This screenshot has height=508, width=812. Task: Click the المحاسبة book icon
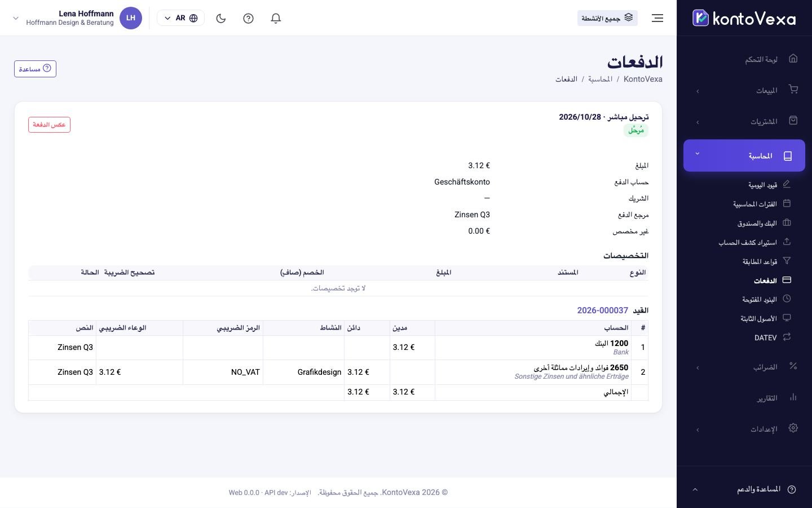pyautogui.click(x=788, y=156)
